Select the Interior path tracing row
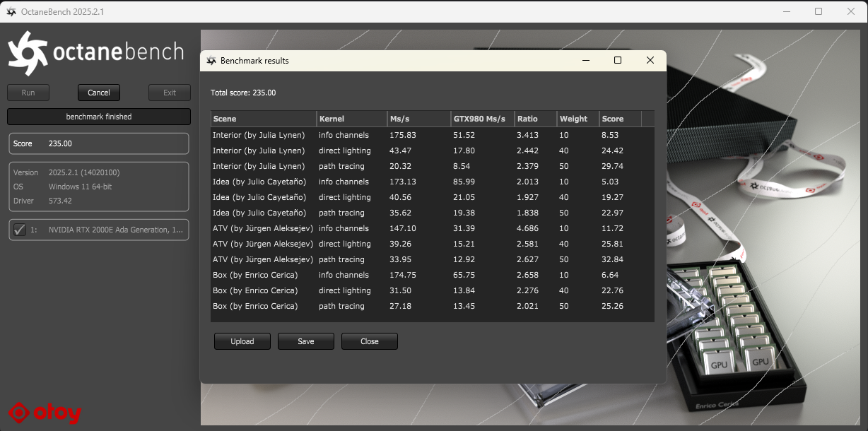Screen dimensions: 868x431 433,166
